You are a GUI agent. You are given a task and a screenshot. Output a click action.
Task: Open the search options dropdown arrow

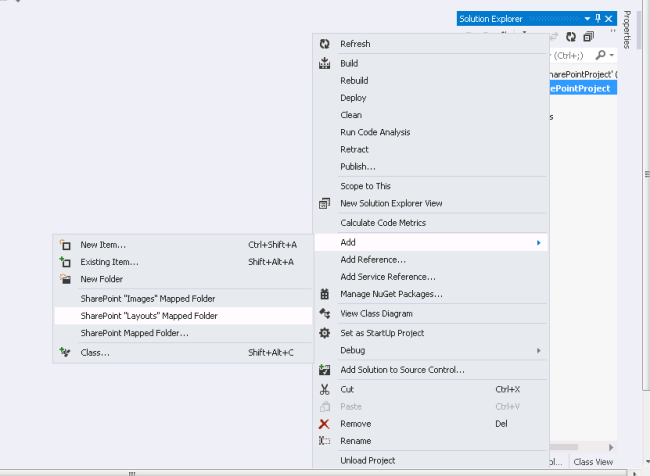[x=611, y=55]
